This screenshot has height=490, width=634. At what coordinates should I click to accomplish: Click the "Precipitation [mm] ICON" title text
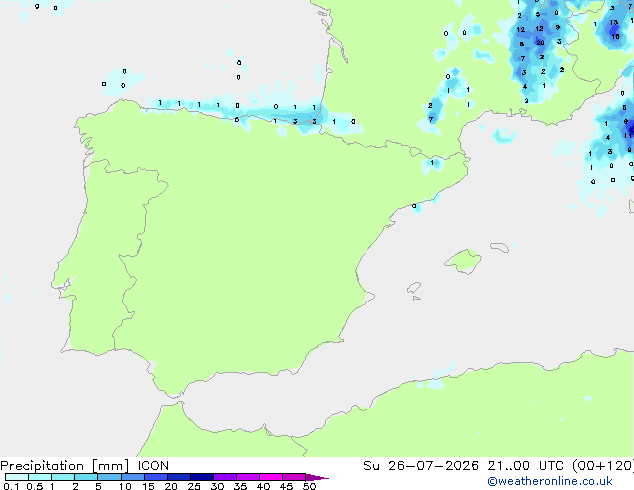point(85,466)
